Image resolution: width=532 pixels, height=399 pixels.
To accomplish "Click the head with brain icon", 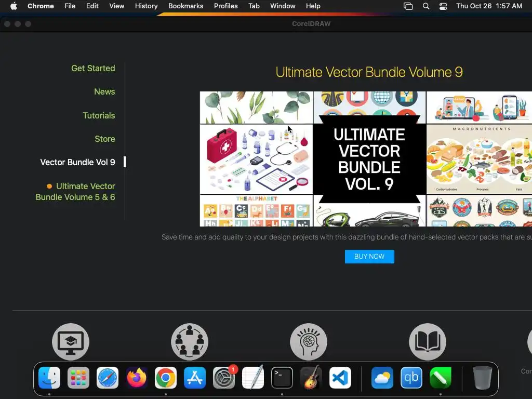I will pos(309,342).
